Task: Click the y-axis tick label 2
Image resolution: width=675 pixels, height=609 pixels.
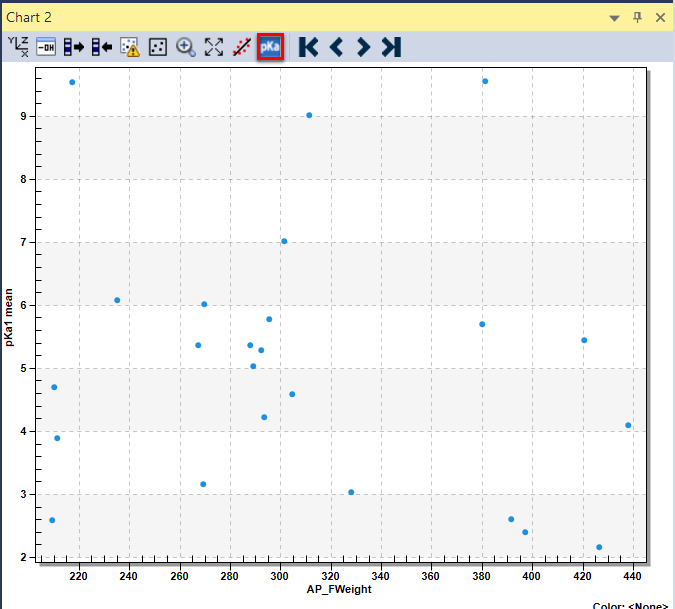Action: pos(23,557)
